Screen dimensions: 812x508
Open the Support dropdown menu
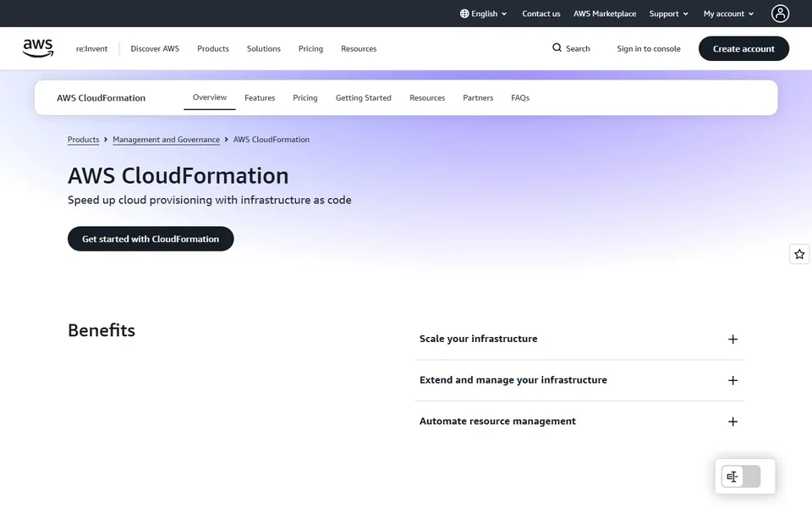668,14
